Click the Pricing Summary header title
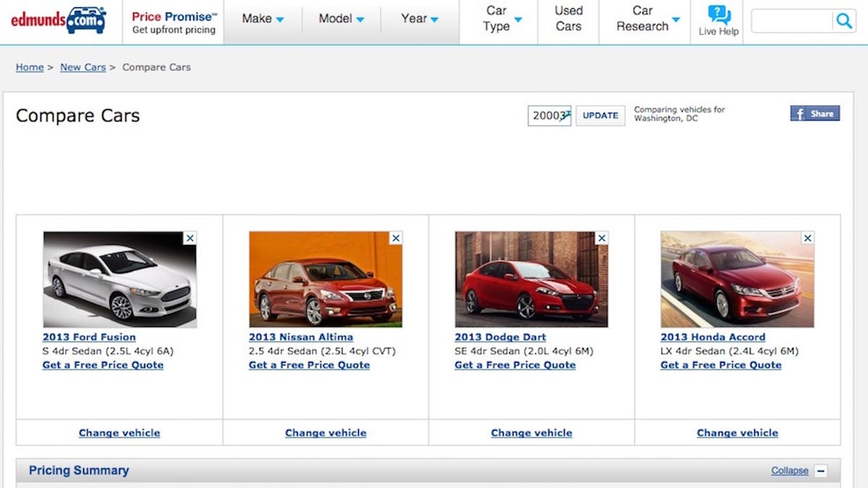 click(x=79, y=471)
